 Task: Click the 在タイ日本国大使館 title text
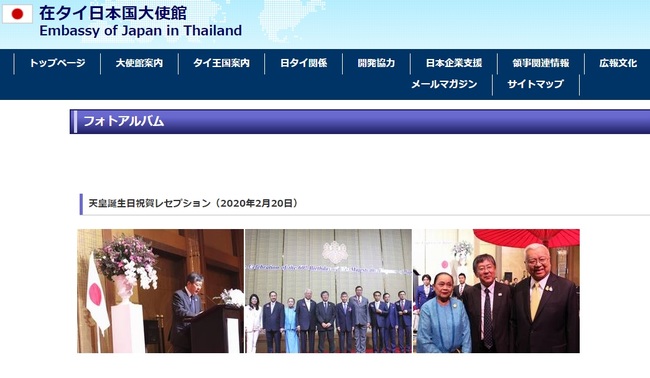coord(113,13)
